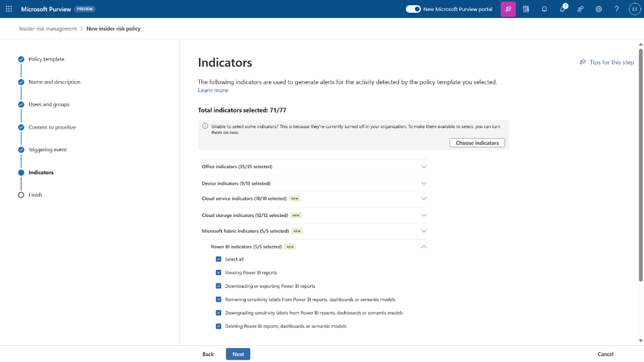Screen dimensions: 644x362
Task: Collapse Power BI indicators chevron
Action: coord(424,247)
